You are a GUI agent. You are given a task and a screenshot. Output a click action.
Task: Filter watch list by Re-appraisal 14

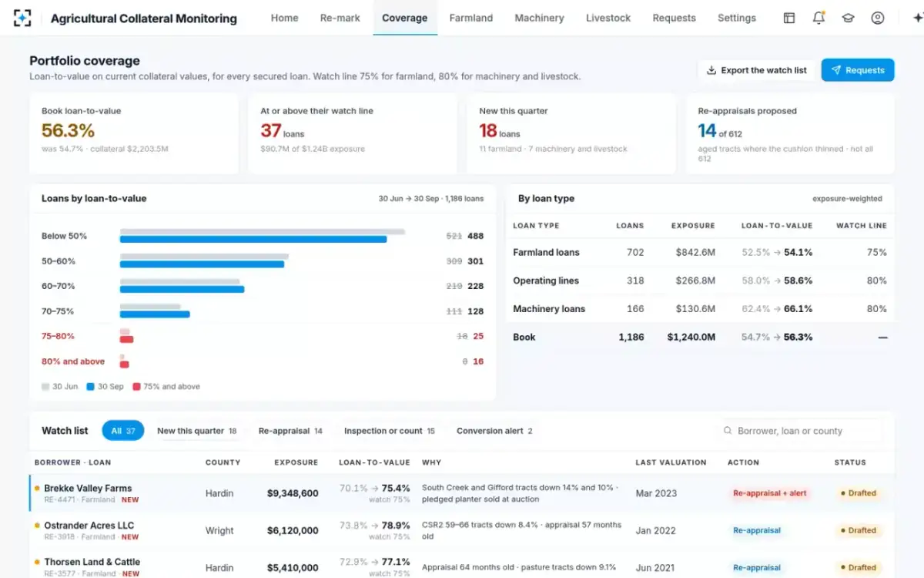(290, 431)
